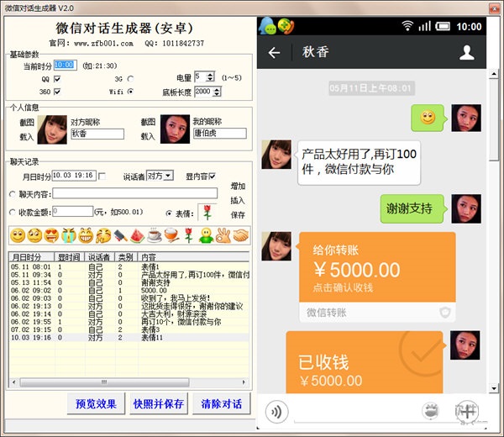Viewport: 504px width, 437px height.
Task: Select the row 收到了，我马上发货!
Action: click(x=129, y=298)
